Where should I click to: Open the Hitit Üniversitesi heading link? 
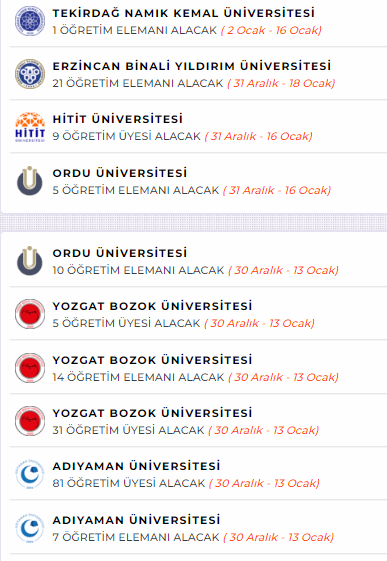(x=118, y=119)
